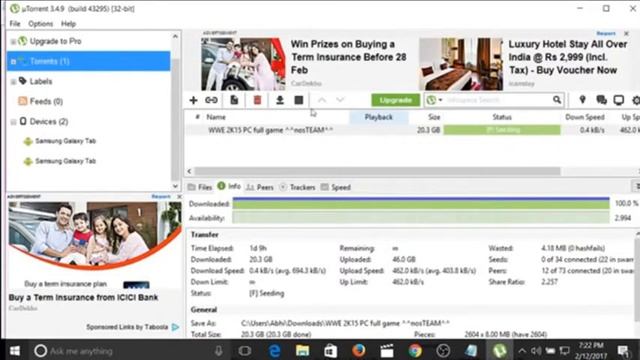This screenshot has height=360, width=640.
Task: Switch to the Files tab
Action: click(200, 187)
